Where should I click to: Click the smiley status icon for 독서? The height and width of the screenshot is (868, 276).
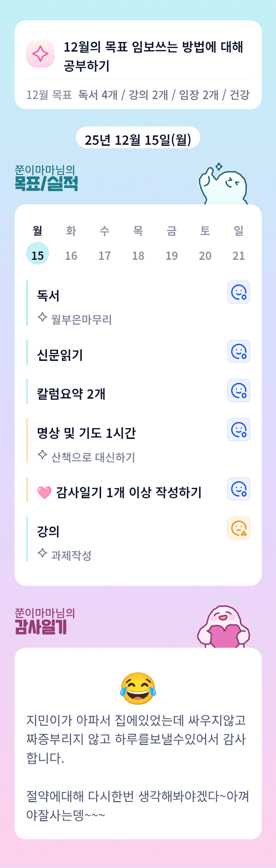pyautogui.click(x=239, y=292)
